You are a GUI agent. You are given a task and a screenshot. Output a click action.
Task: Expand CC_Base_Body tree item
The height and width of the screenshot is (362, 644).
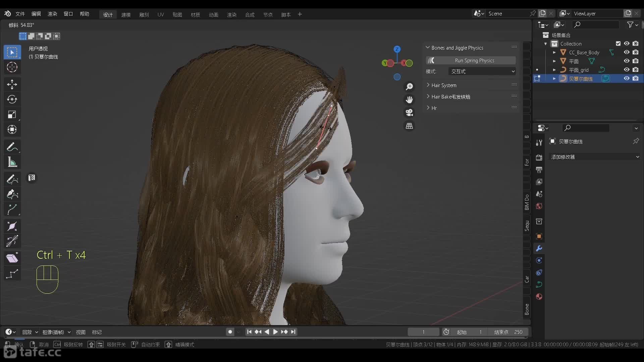click(x=554, y=52)
